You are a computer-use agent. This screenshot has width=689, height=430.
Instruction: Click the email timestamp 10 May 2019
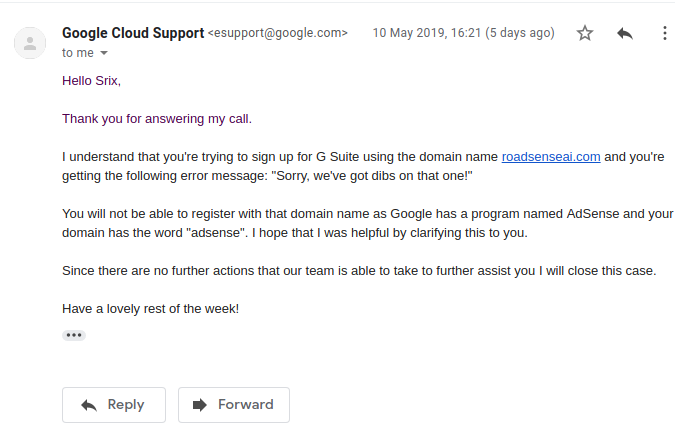tap(464, 33)
